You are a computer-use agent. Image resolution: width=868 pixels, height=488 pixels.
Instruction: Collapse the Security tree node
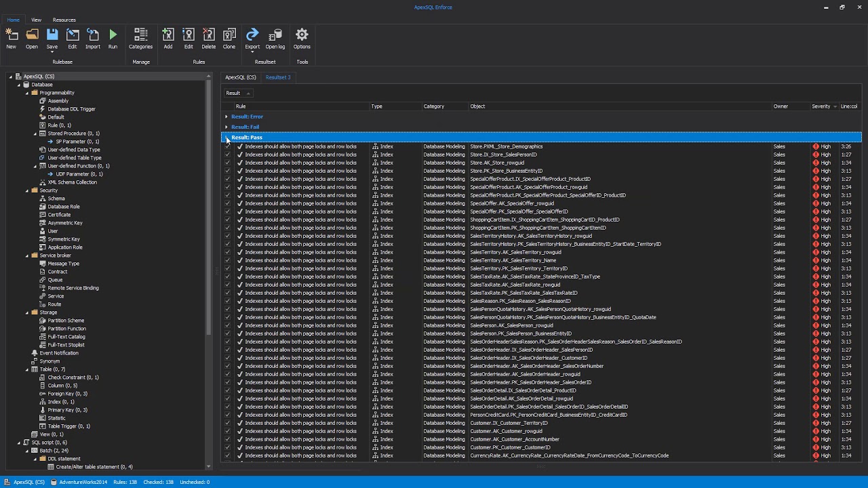(x=26, y=190)
